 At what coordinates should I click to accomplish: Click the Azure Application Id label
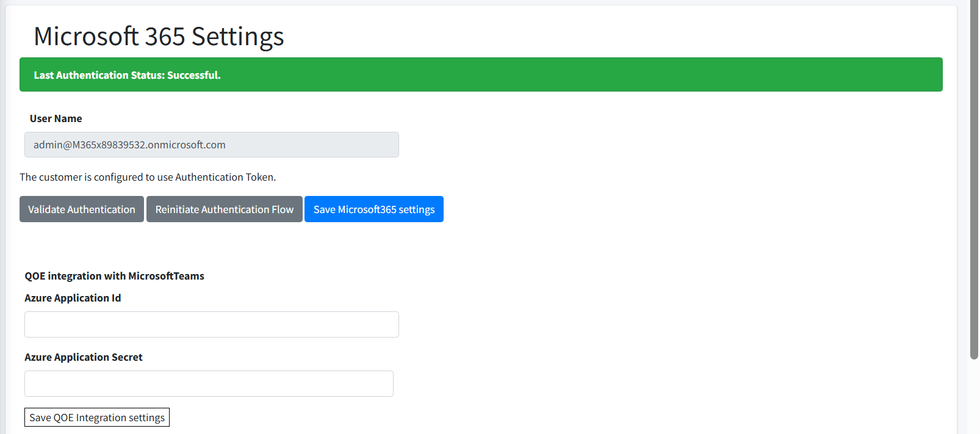73,298
